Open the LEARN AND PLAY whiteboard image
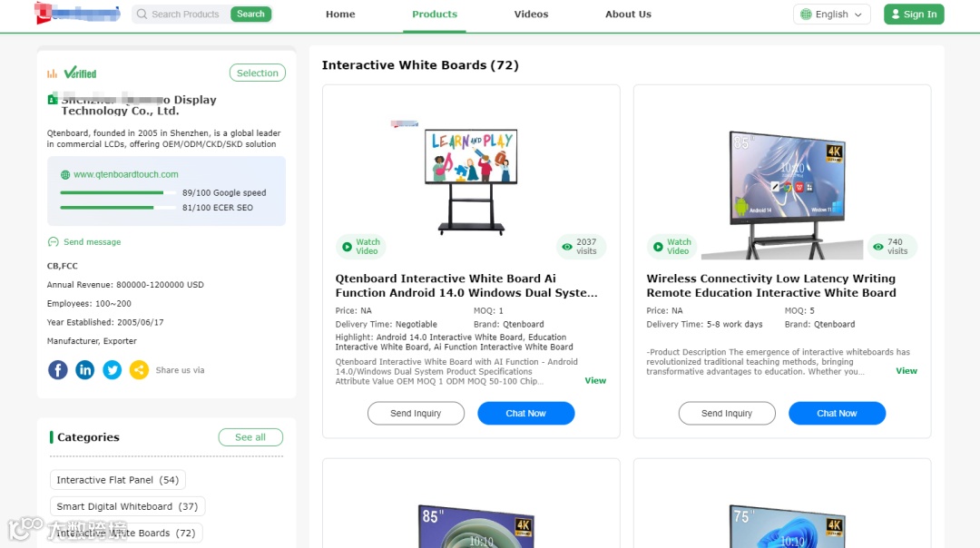 (471, 181)
